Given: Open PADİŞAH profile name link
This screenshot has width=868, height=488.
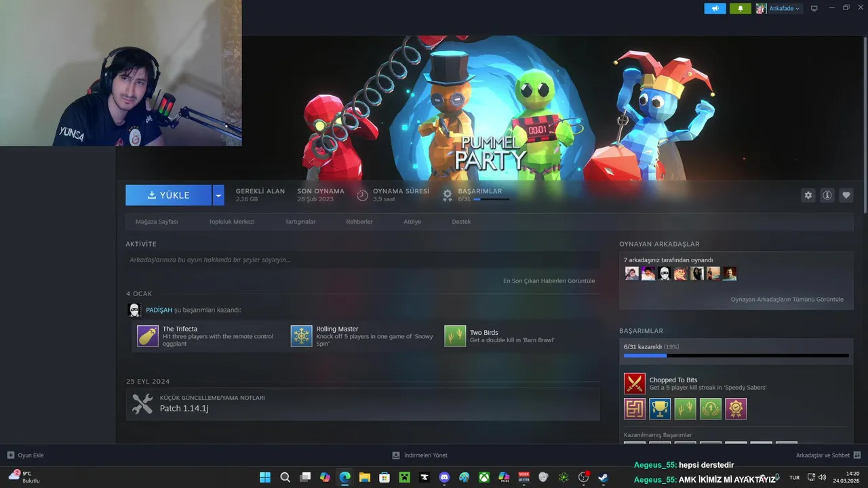Looking at the screenshot, I should click(x=159, y=310).
